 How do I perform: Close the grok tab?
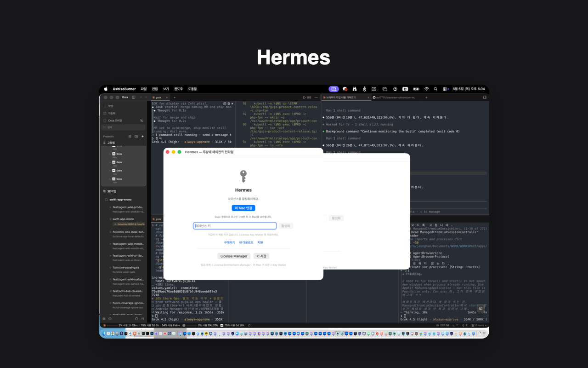pyautogui.click(x=168, y=98)
